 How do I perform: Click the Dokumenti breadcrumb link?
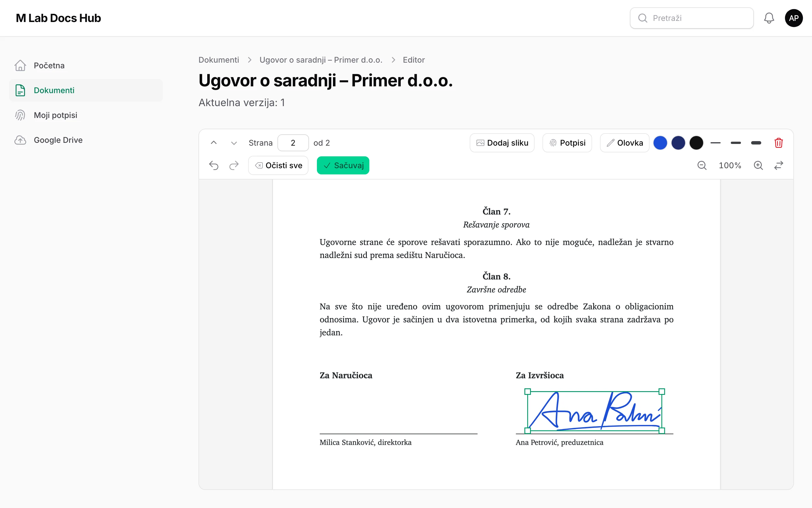click(x=219, y=60)
